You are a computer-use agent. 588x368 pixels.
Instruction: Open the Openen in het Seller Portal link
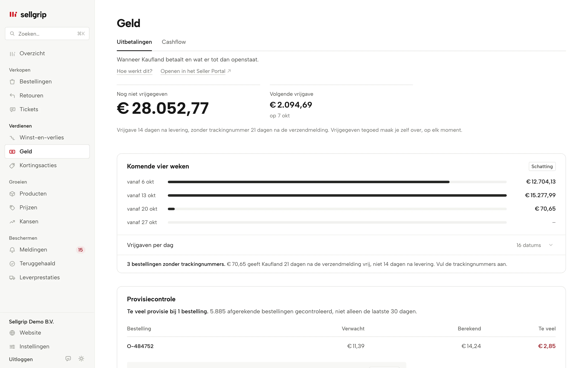pos(196,71)
